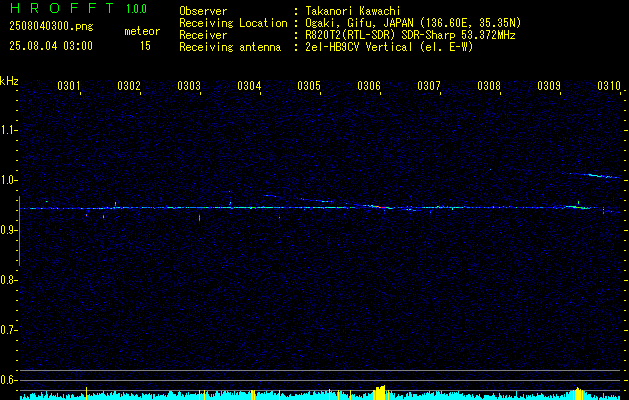This screenshot has height=400, width=629.
Task: Select receiver text 'R820T2(RTL-SDR) SDR-Sharp 53.372MHz'
Action: (x=410, y=35)
